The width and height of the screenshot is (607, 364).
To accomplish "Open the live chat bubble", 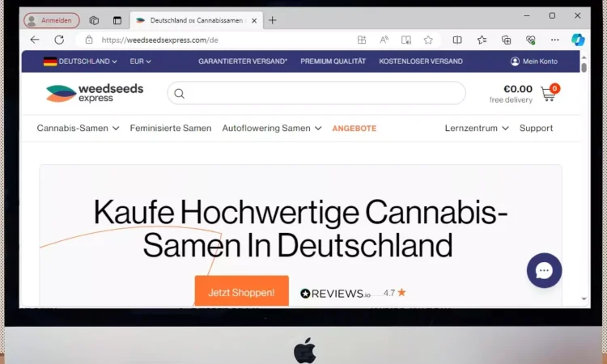I will (544, 270).
